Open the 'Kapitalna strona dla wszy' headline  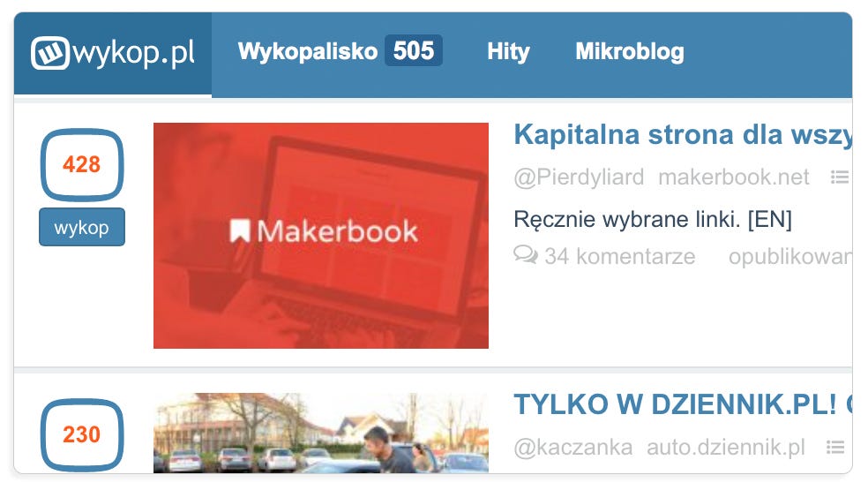pos(683,135)
